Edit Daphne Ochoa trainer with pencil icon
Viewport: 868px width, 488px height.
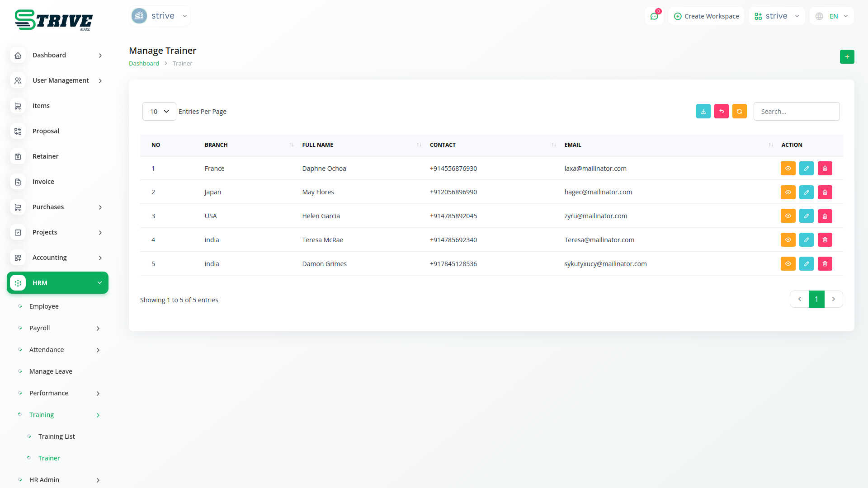806,169
